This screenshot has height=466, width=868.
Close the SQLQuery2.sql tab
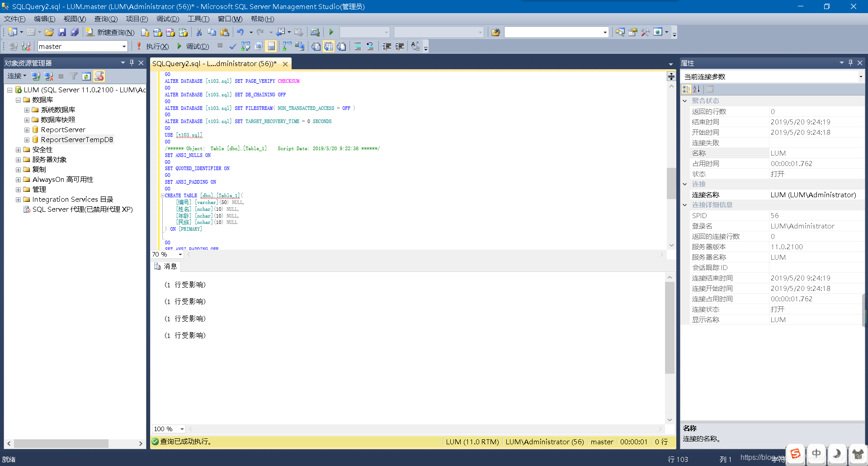point(285,64)
